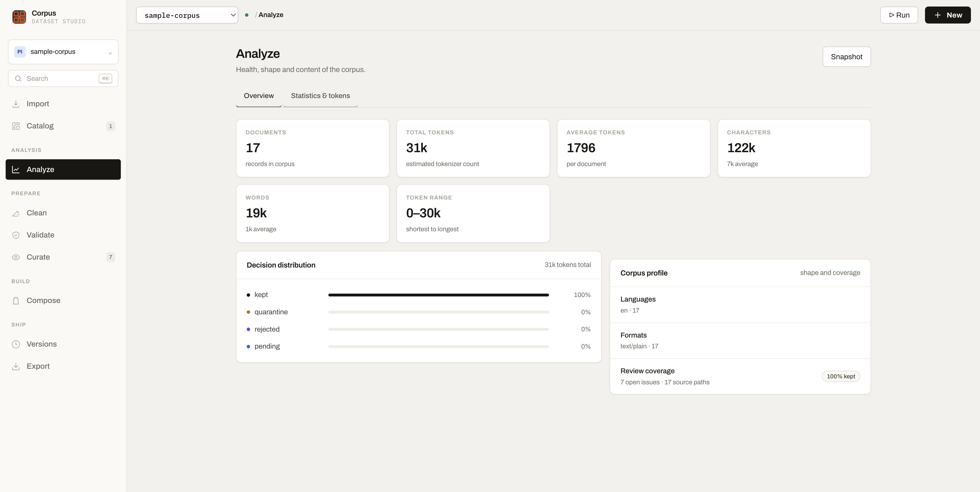980x492 pixels.
Task: Click the 'shape and coverage' label
Action: [x=830, y=273]
